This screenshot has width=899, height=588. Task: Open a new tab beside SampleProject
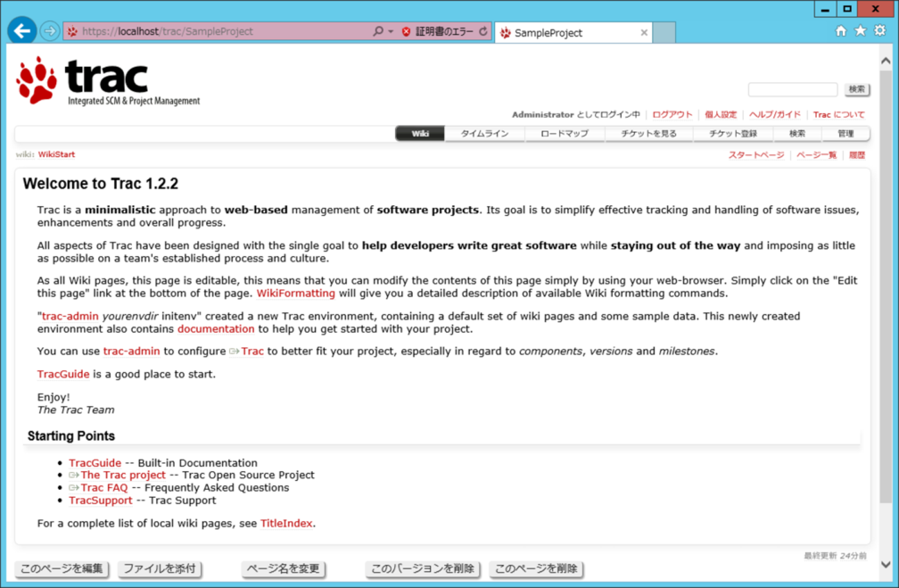[664, 32]
